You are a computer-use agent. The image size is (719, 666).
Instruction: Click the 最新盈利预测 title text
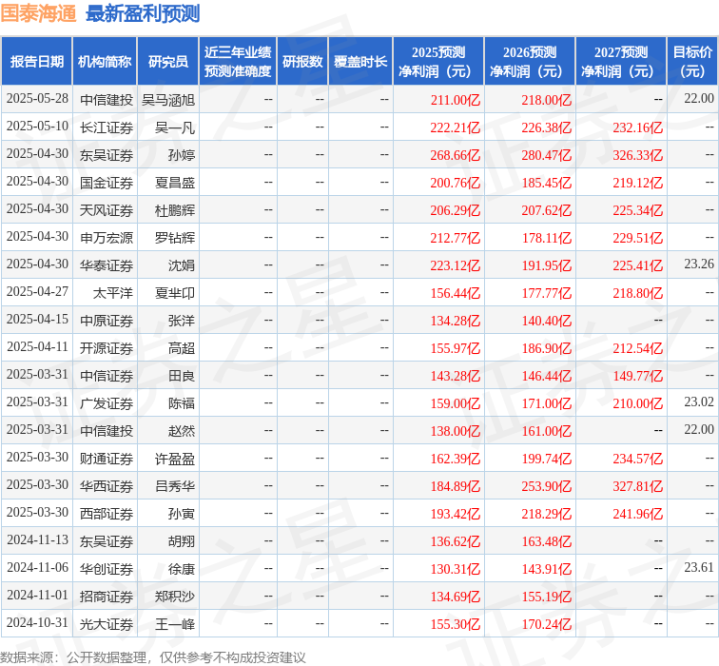pyautogui.click(x=143, y=13)
